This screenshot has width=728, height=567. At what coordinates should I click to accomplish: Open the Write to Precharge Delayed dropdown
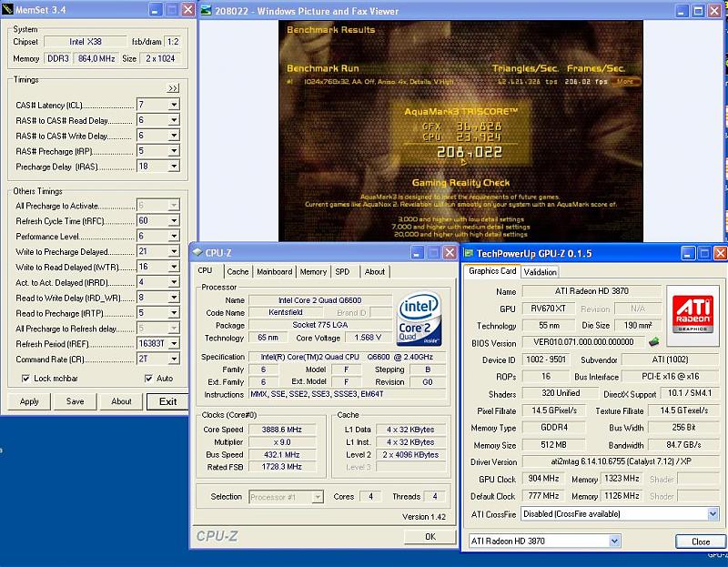coord(174,251)
